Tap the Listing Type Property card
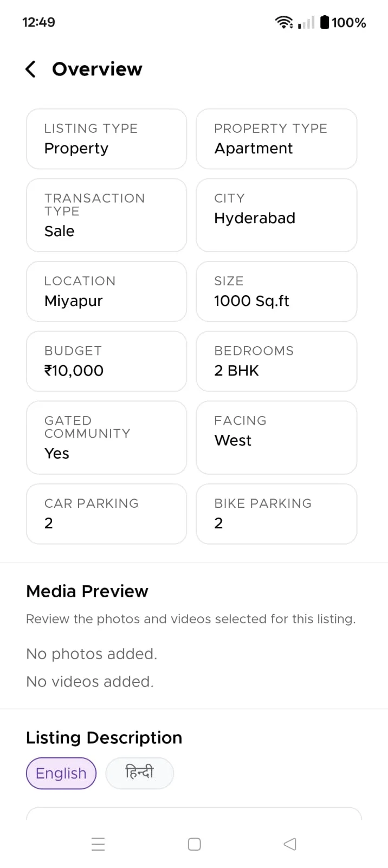388x868 pixels. point(106,139)
